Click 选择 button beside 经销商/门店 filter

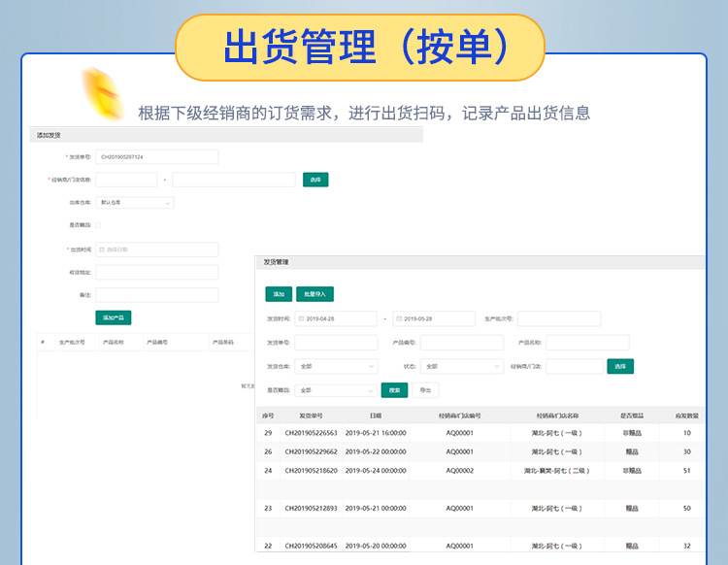620,366
